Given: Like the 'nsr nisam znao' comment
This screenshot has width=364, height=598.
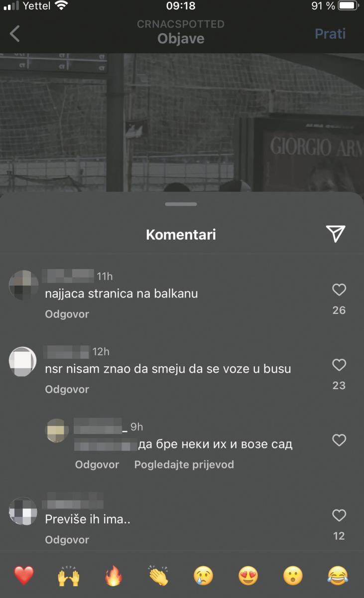Looking at the screenshot, I should pyautogui.click(x=339, y=365).
